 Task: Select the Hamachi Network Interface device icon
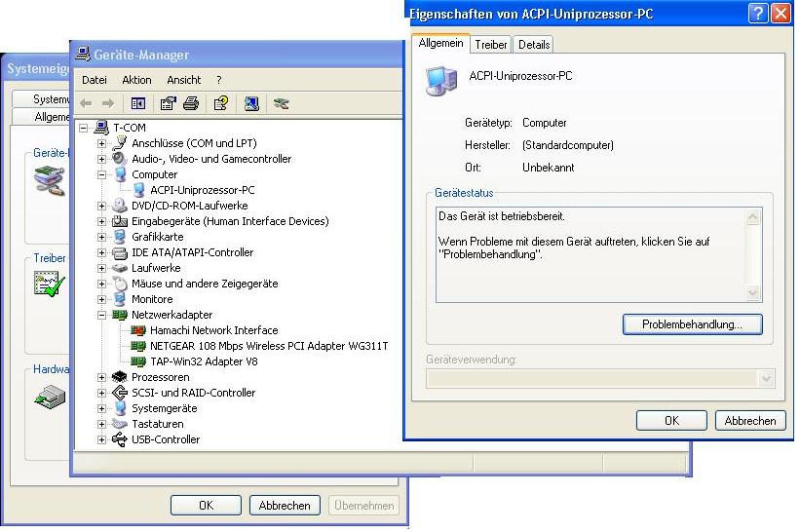[x=138, y=330]
